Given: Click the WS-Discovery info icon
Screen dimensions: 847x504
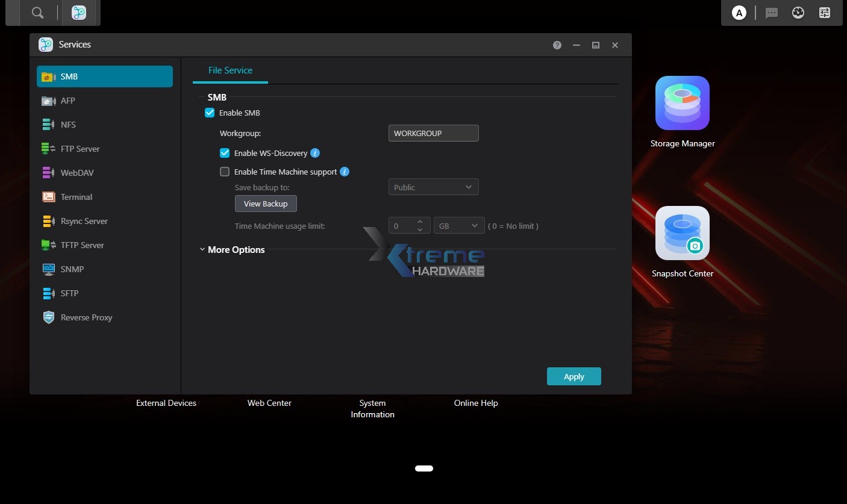Looking at the screenshot, I should click(x=315, y=154).
